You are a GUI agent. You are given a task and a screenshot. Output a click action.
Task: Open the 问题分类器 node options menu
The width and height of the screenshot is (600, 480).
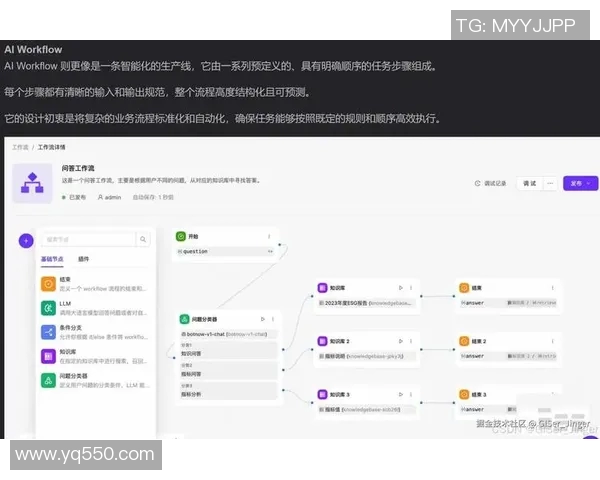coord(273,319)
